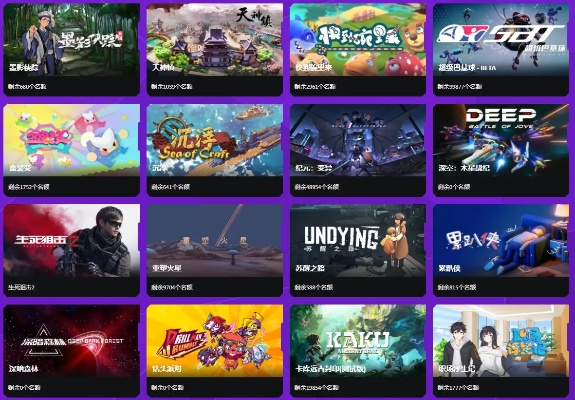Select the 累趴侠 blue room thumbnail
575x400 pixels.
pos(501,241)
